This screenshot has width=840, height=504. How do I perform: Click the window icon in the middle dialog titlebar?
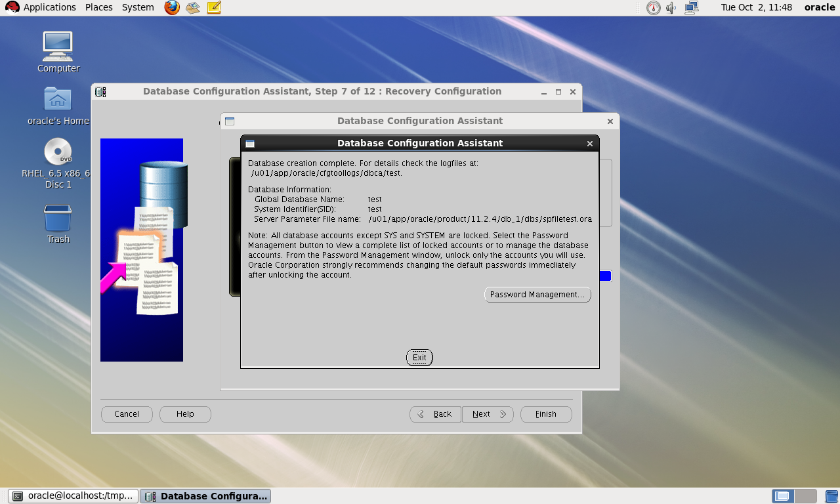[x=230, y=121]
